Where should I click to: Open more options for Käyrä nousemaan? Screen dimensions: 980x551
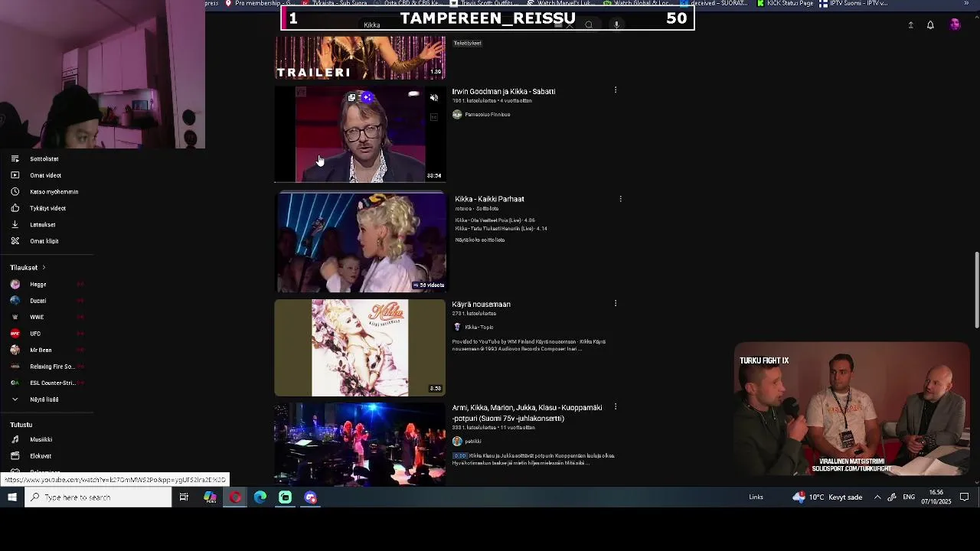(x=616, y=304)
